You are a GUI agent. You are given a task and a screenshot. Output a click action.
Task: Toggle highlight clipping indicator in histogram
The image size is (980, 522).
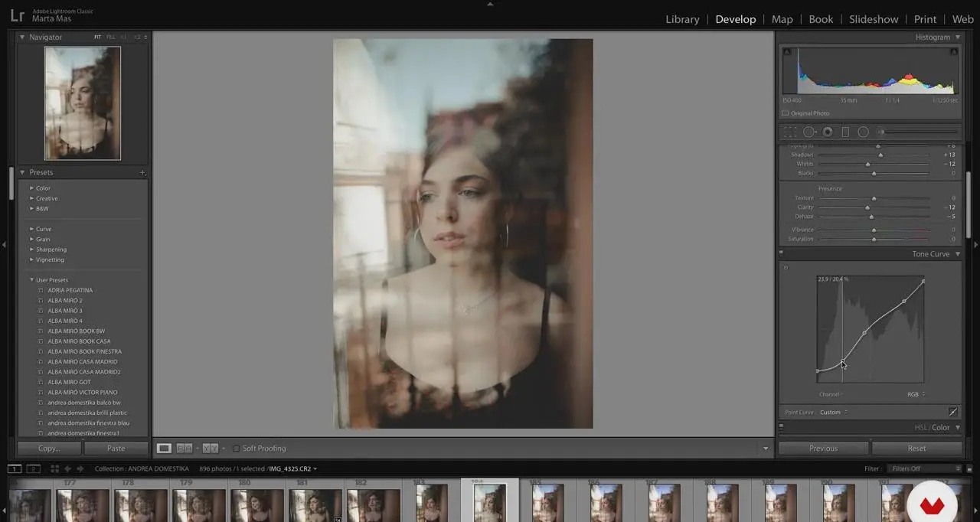point(953,52)
